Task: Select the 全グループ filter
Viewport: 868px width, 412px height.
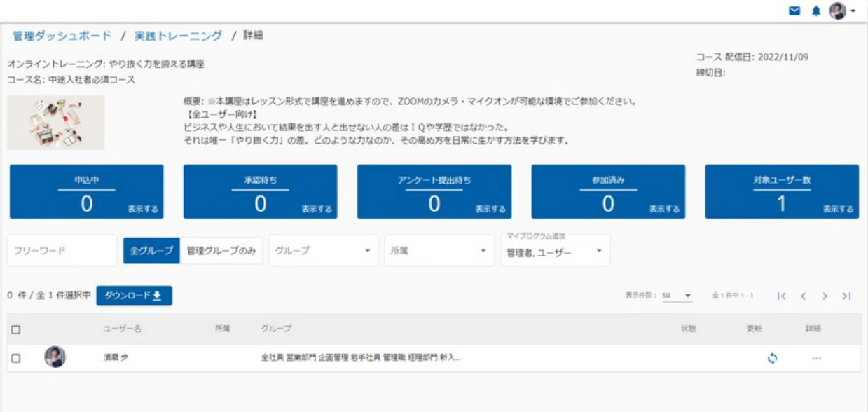Action: click(x=151, y=250)
